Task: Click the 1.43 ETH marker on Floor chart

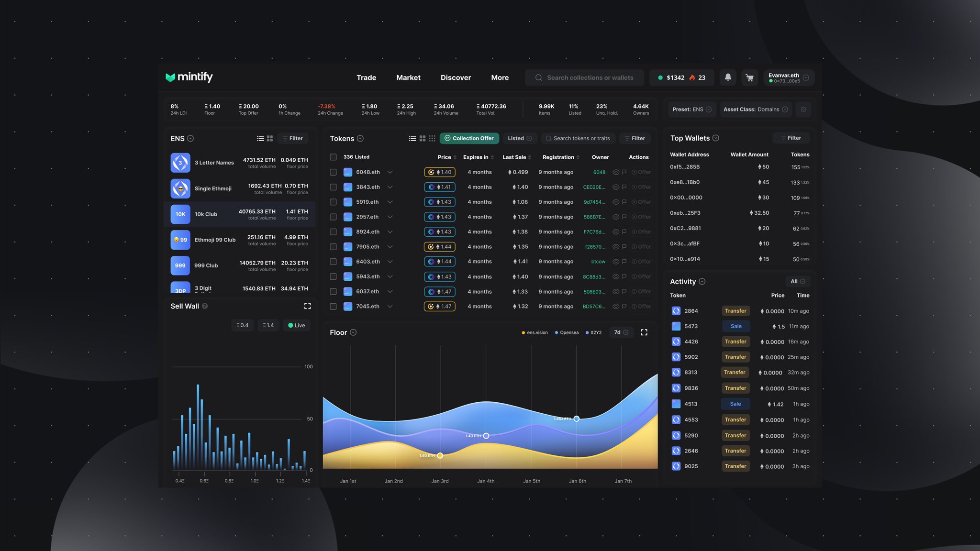Action: point(486,436)
